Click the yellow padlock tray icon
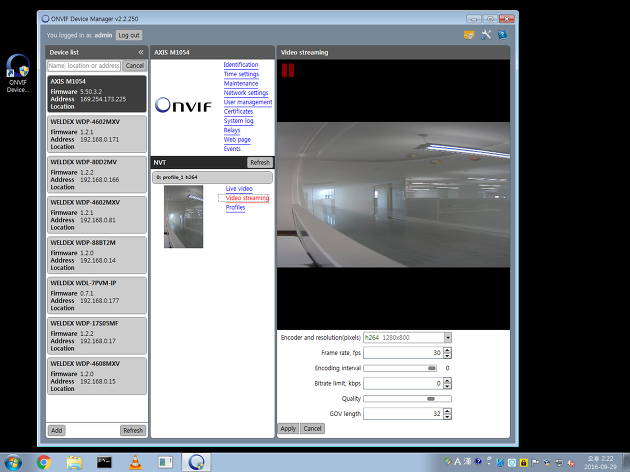The image size is (630, 472). [x=523, y=463]
